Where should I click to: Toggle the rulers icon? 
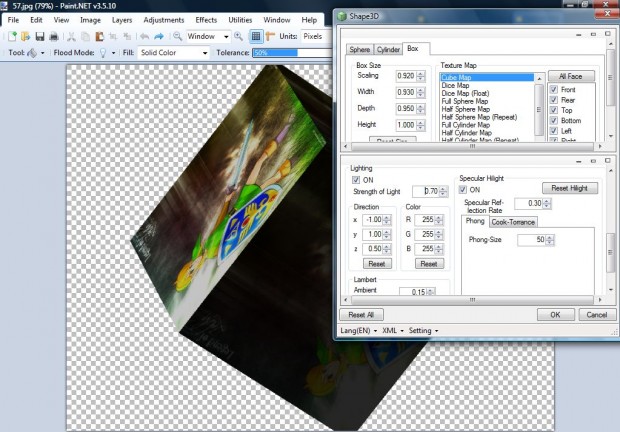270,36
